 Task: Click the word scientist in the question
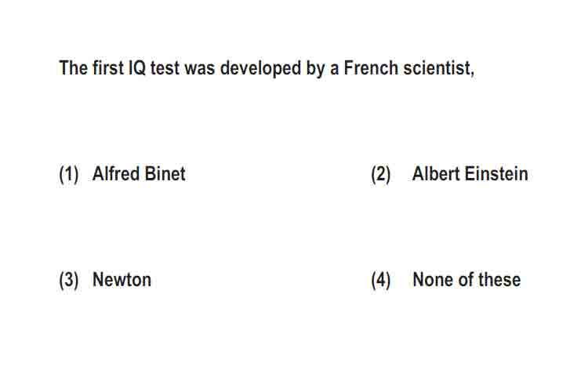tap(439, 68)
